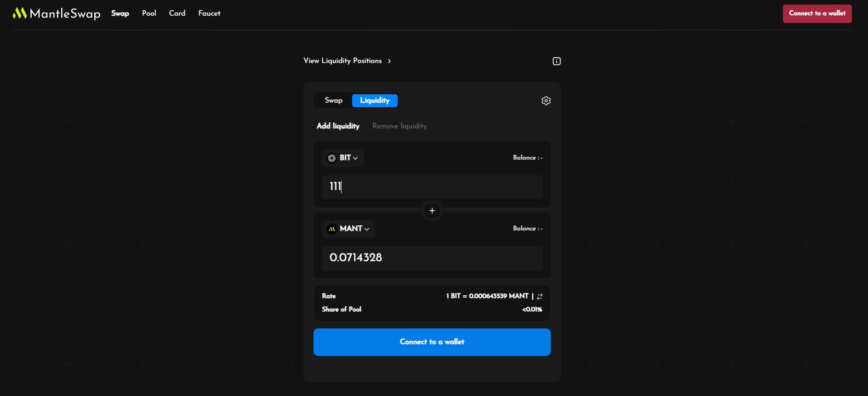
Task: Click the MantleSwap logo
Action: pyautogui.click(x=56, y=13)
